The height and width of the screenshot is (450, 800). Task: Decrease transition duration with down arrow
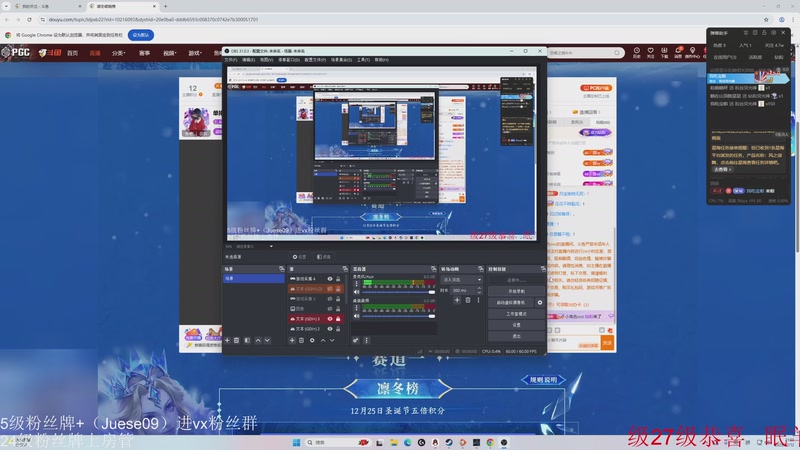point(479,292)
